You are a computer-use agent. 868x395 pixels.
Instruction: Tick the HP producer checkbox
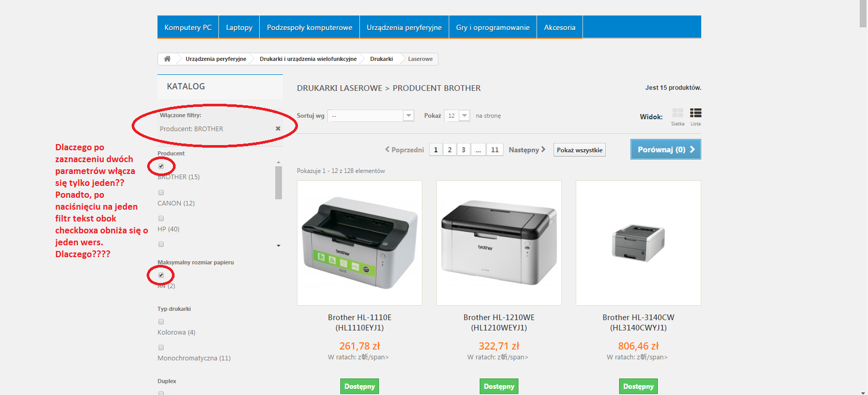161,218
